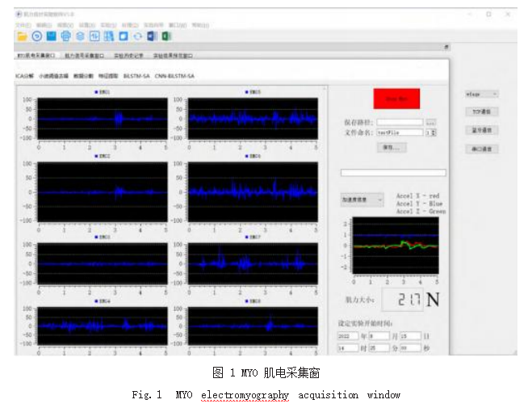Click the seconds input field before 秒
The height and width of the screenshot is (408, 532).
click(410, 348)
